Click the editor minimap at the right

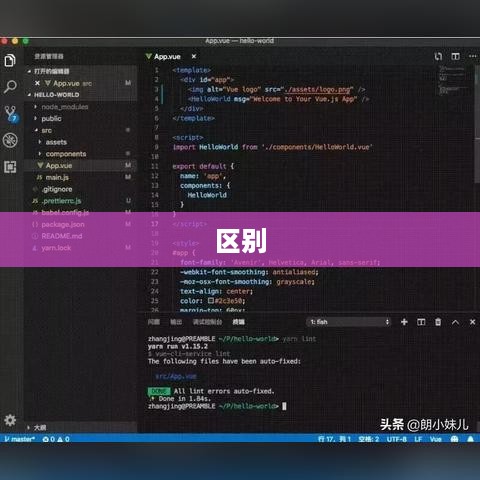(453, 80)
